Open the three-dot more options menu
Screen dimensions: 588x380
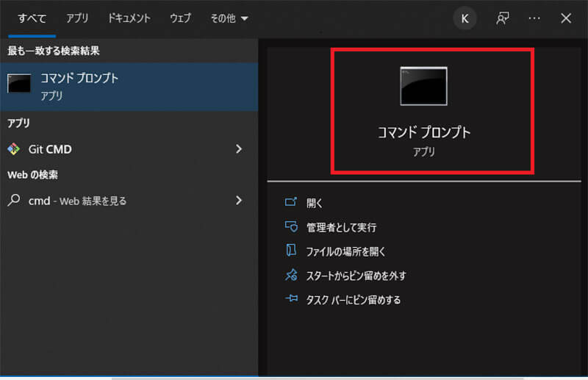(x=534, y=18)
